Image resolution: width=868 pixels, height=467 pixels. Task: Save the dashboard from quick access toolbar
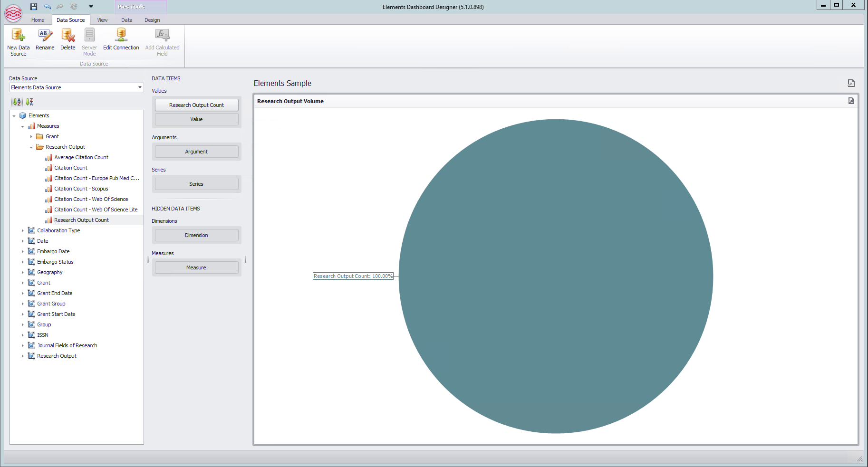tap(34, 7)
